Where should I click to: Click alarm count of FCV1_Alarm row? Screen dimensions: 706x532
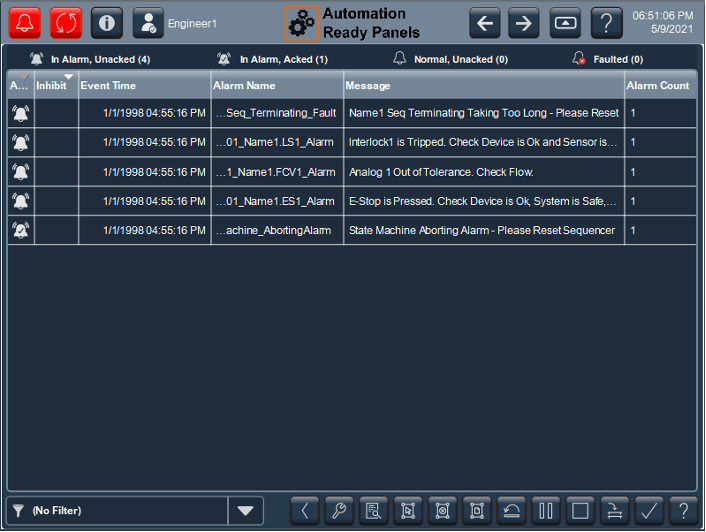click(661, 172)
